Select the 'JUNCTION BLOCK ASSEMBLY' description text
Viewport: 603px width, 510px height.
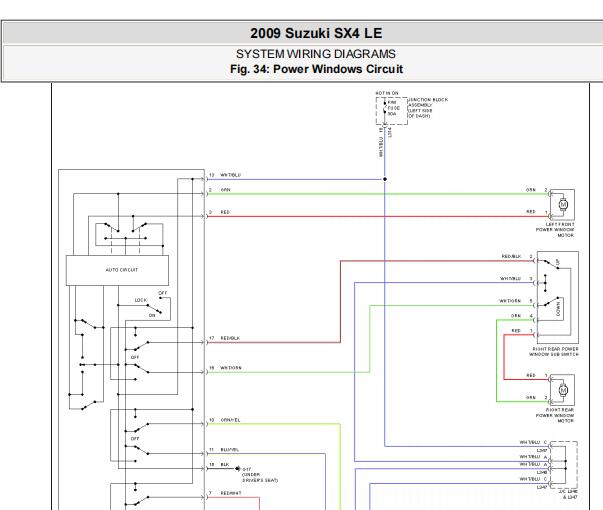click(x=428, y=108)
